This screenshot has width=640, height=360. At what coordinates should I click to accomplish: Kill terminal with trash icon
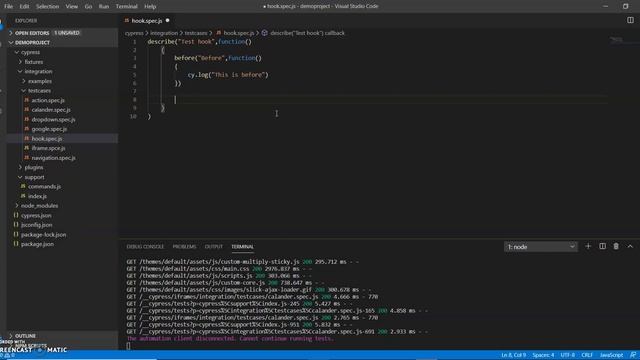616,246
